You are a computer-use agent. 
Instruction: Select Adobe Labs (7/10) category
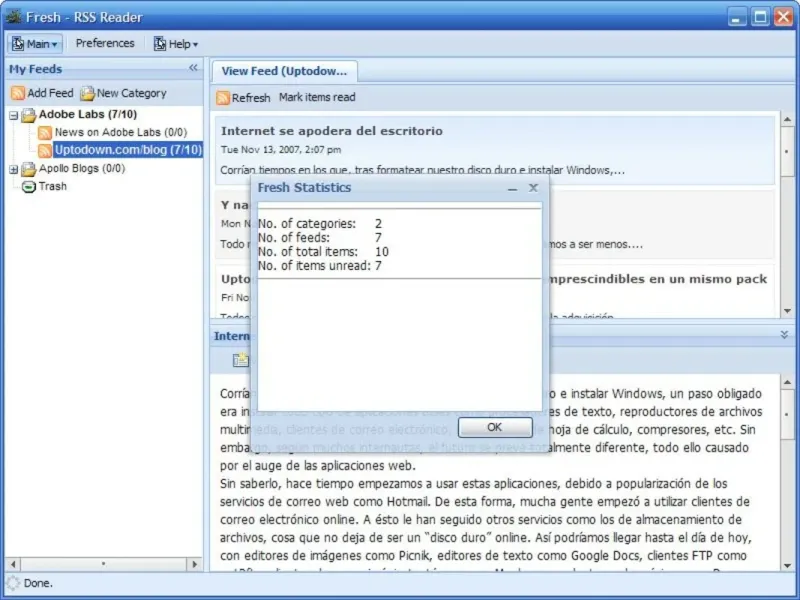pyautogui.click(x=88, y=114)
